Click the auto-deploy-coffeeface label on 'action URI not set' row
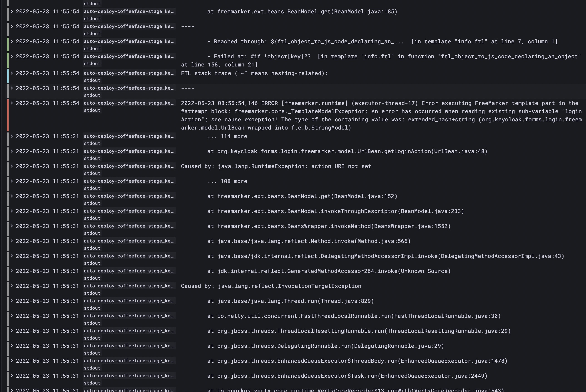 coord(129,166)
